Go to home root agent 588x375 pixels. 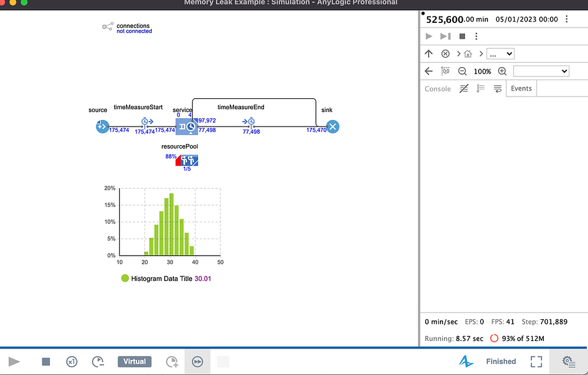point(467,53)
